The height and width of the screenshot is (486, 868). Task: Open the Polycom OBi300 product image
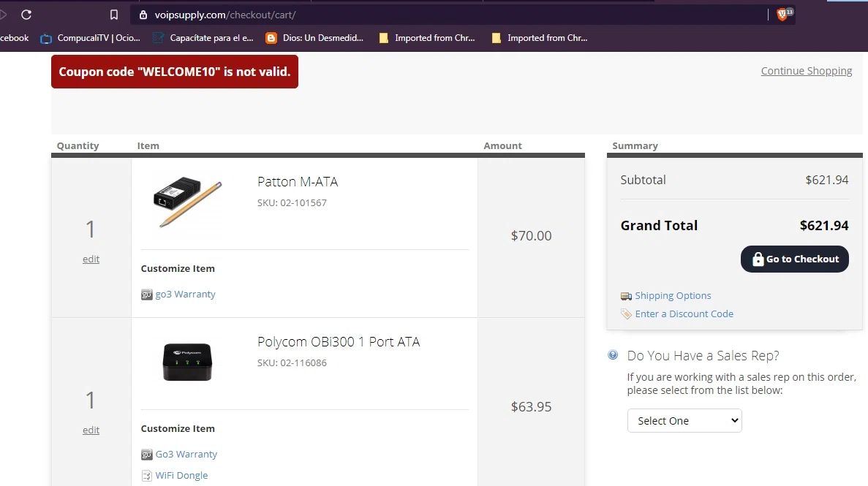click(187, 362)
